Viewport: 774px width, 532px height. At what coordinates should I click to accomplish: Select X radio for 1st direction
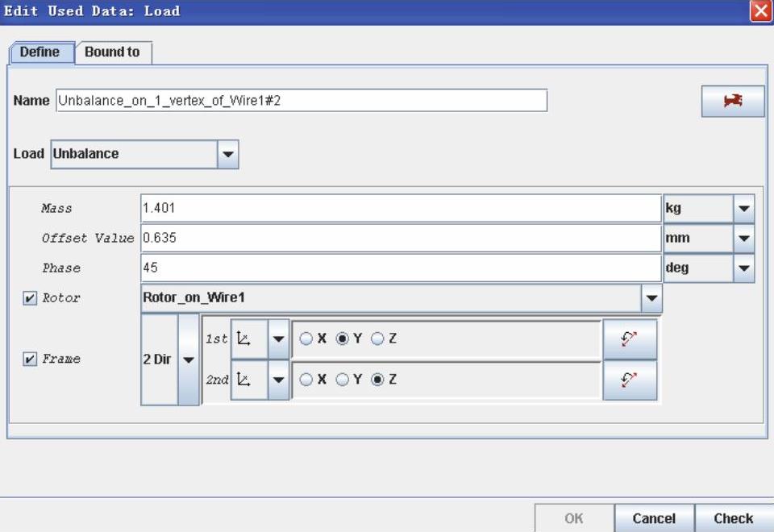point(306,339)
